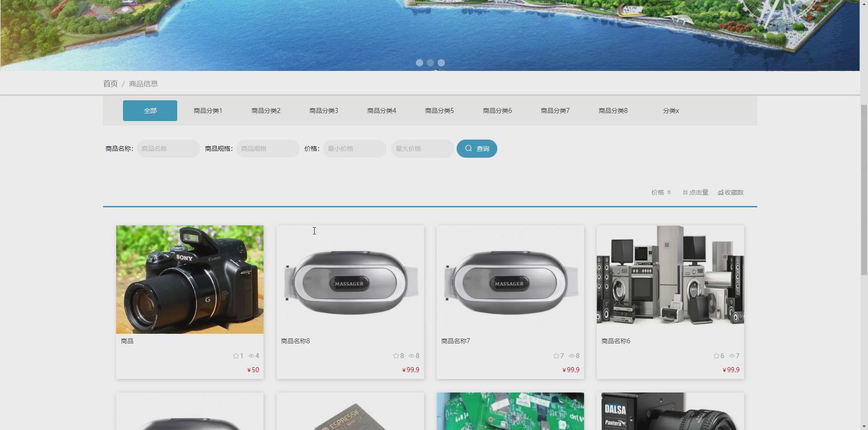
Task: Click the star favorites icon on 商品 card
Action: [236, 356]
